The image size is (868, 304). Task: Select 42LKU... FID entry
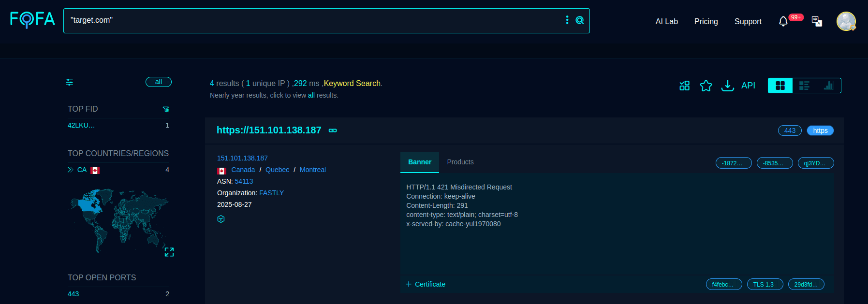pos(81,125)
